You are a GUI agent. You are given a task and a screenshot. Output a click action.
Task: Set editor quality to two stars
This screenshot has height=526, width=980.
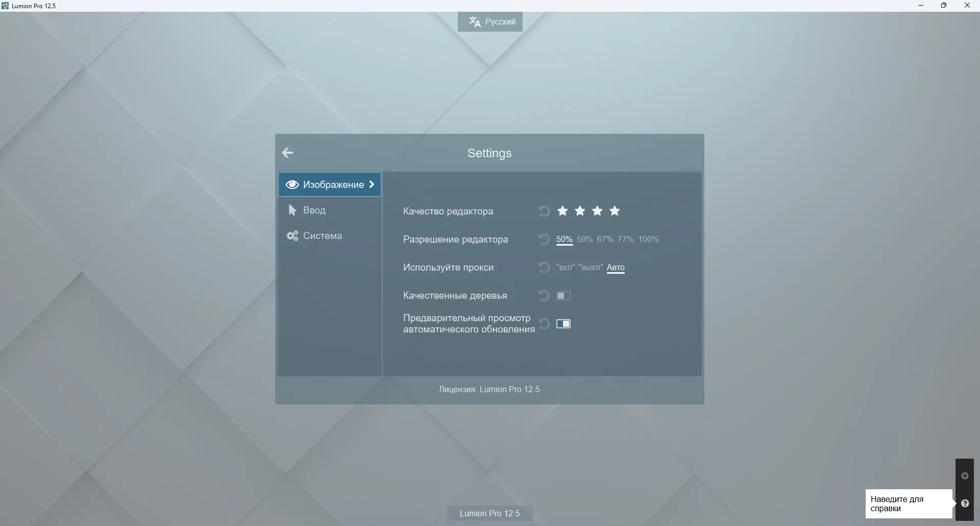point(580,211)
